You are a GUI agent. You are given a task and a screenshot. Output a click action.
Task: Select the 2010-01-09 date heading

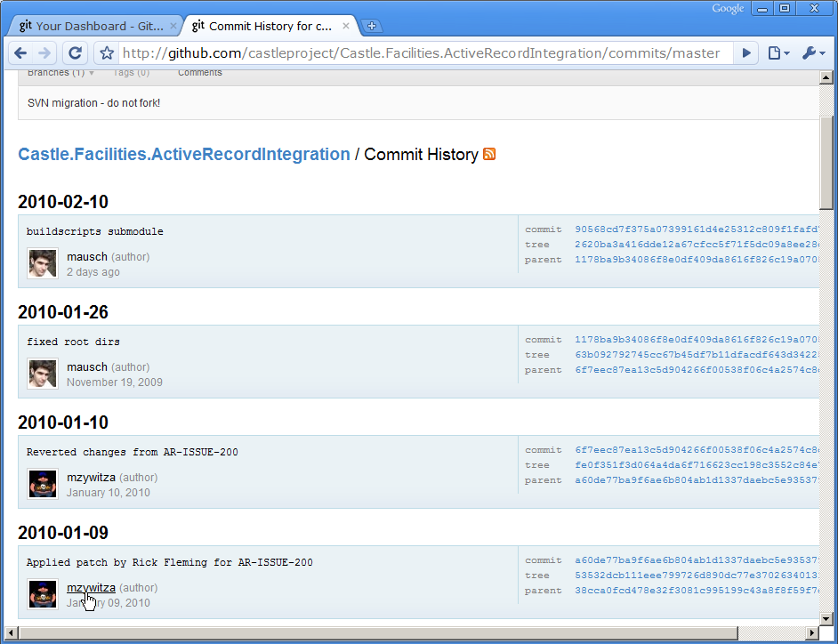[63, 533]
